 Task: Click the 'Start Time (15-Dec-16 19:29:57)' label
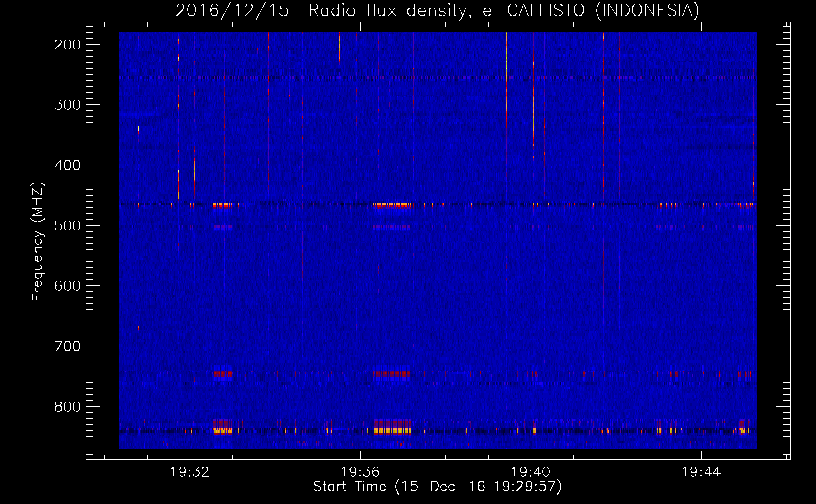click(x=437, y=487)
